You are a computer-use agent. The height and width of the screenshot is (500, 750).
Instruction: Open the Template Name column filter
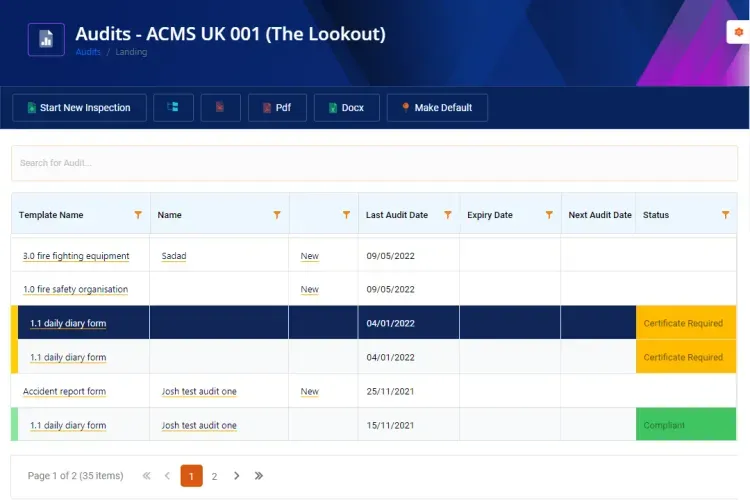coord(138,215)
